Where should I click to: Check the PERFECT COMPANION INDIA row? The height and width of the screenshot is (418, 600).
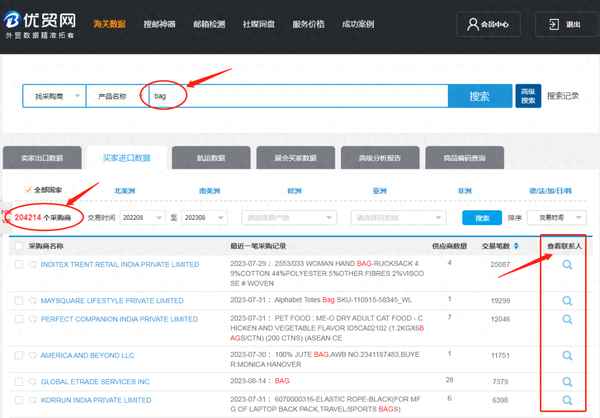[x=19, y=319]
